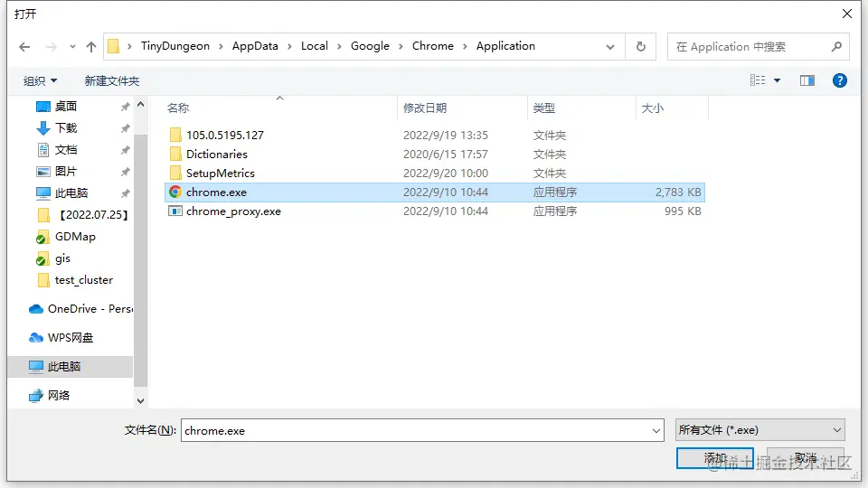Viewport: 868px width, 488px height.
Task: Select AppData in the path breadcrumb
Action: [255, 46]
